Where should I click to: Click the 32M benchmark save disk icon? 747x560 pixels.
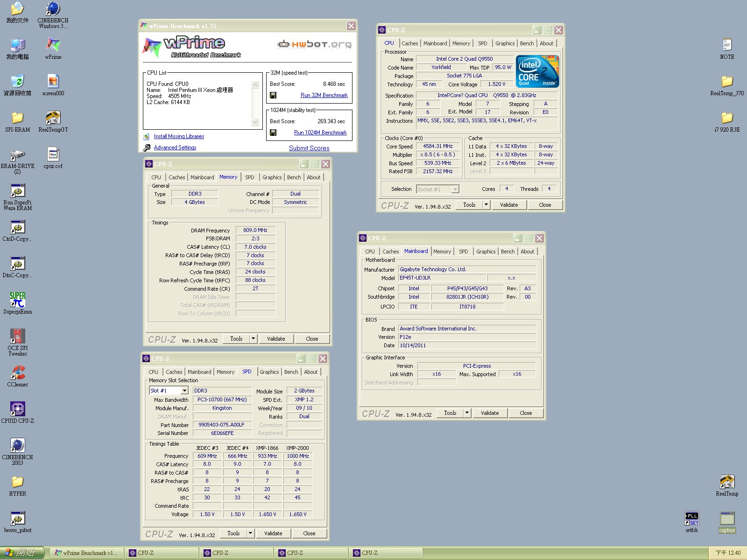(273, 95)
